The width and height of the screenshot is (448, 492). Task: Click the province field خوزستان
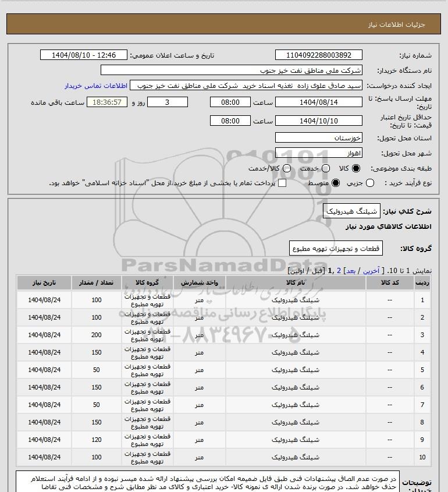click(318, 138)
